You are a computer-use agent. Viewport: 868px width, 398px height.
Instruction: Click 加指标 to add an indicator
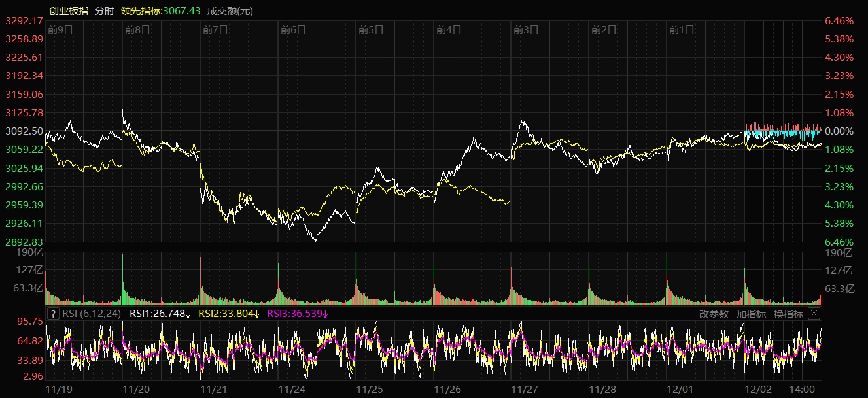point(751,314)
